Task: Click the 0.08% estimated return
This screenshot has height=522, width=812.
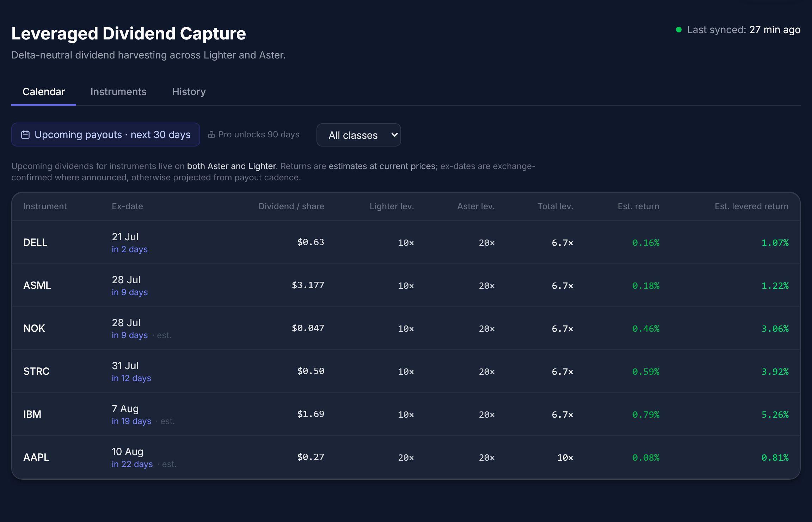Action: [x=646, y=458]
